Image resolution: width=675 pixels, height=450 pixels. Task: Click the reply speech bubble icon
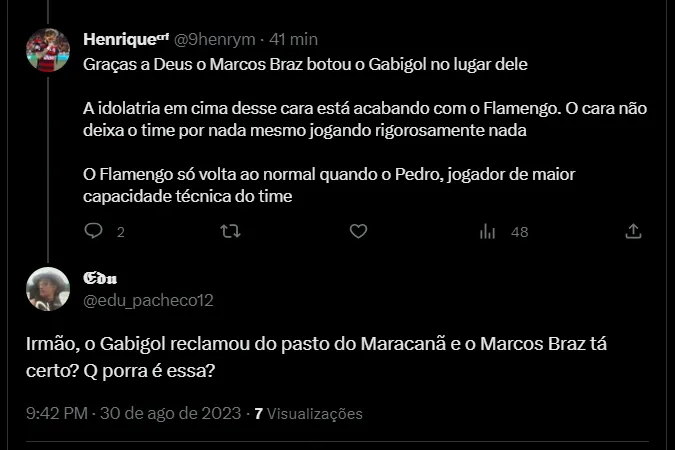[93, 231]
